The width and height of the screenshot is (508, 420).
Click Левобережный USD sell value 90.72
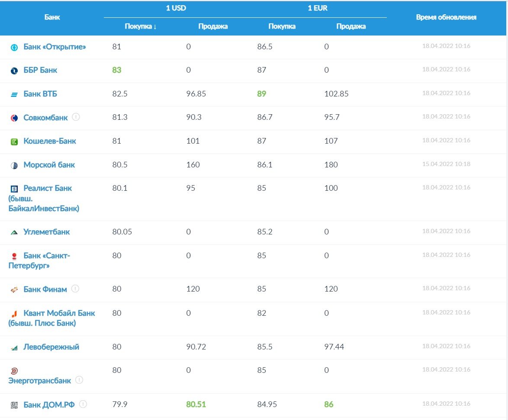pos(196,346)
